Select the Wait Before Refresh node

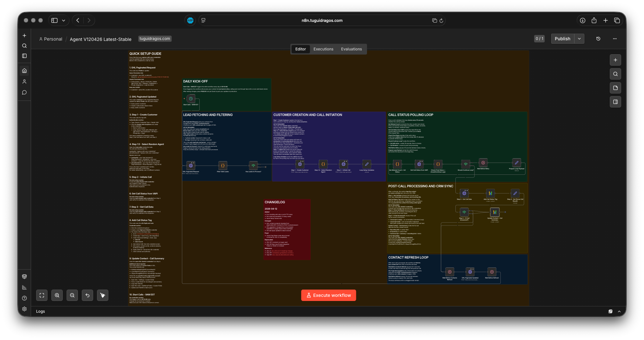click(492, 272)
